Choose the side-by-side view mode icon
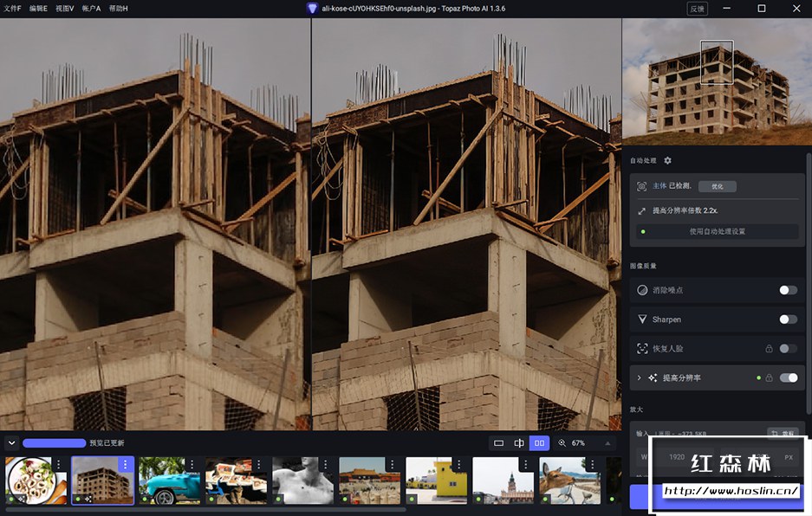Screen dimensions: 812x516 point(539,443)
